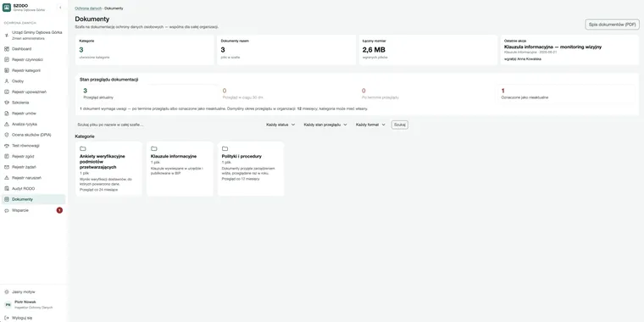Click the Rejestr kategorii icon
The image size is (644, 322).
click(x=7, y=70)
